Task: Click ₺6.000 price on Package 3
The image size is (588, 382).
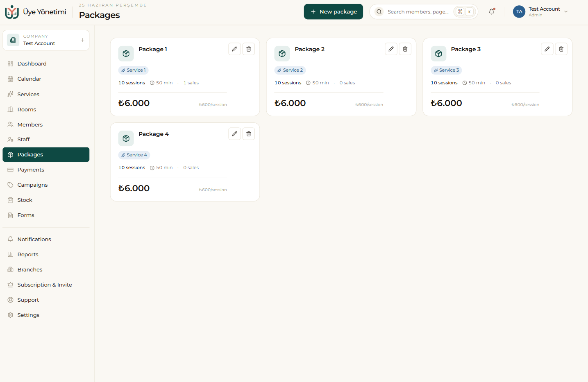Action: 446,103
